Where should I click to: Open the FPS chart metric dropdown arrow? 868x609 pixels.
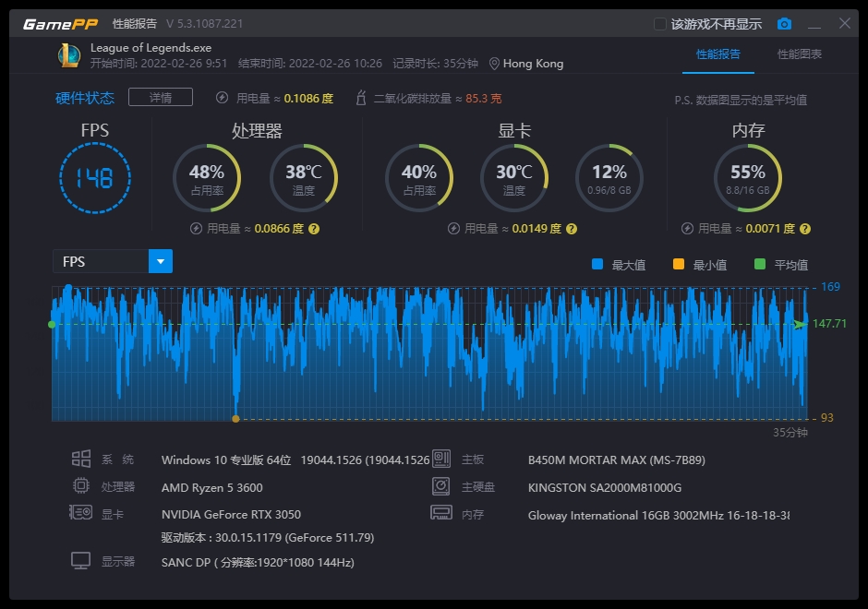[x=161, y=262]
